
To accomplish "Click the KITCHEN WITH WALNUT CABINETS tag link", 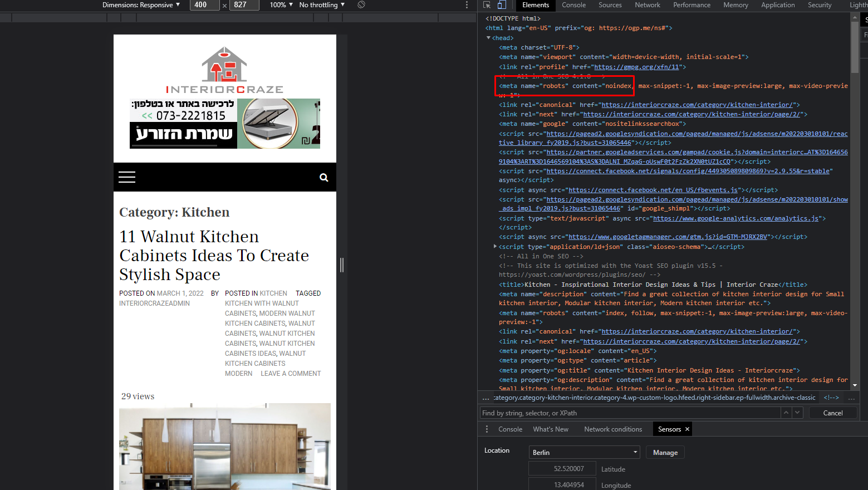I will (262, 308).
